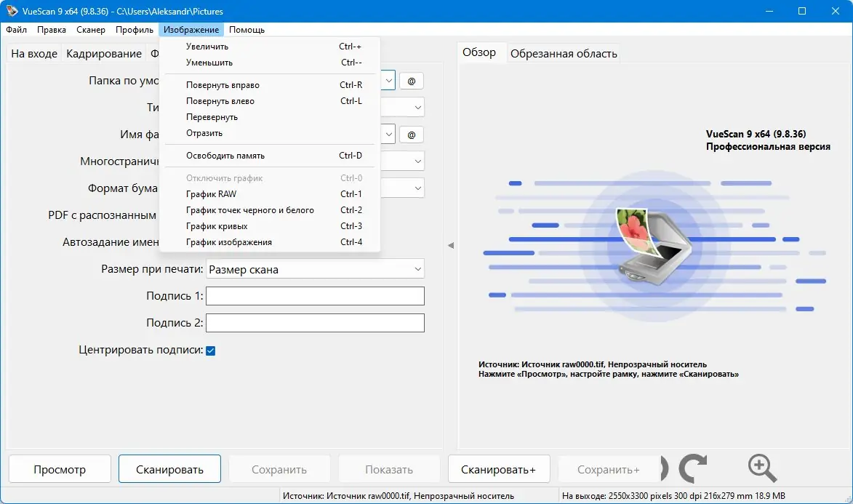The width and height of the screenshot is (853, 504).
Task: Open the file type dropdown arrow
Action: pyautogui.click(x=417, y=107)
